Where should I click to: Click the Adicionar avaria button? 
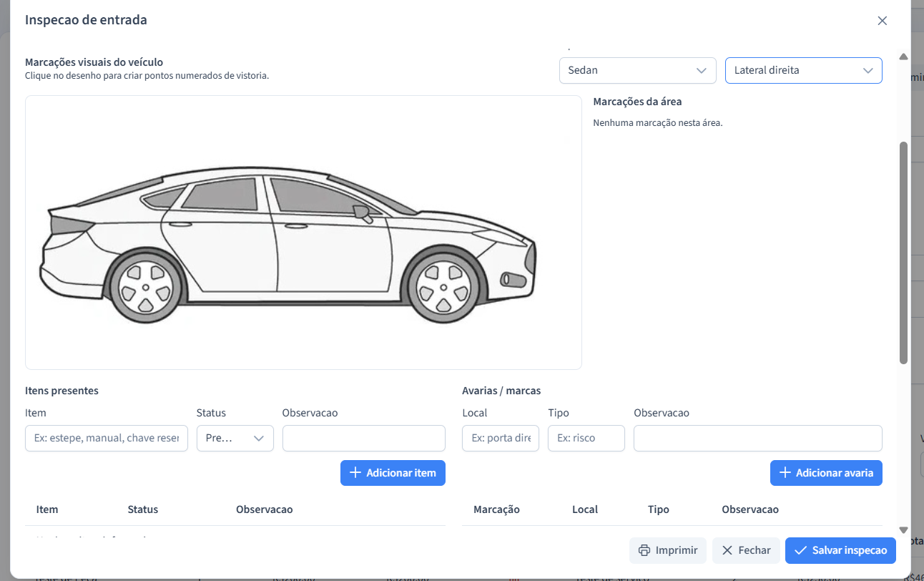point(826,473)
